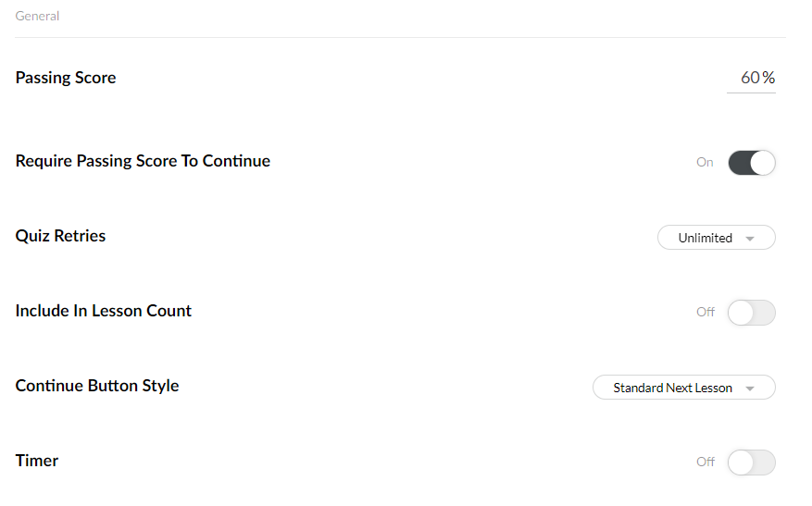Click arrow icon in Standard Next Lesson dropdown
The image size is (812, 506).
750,389
